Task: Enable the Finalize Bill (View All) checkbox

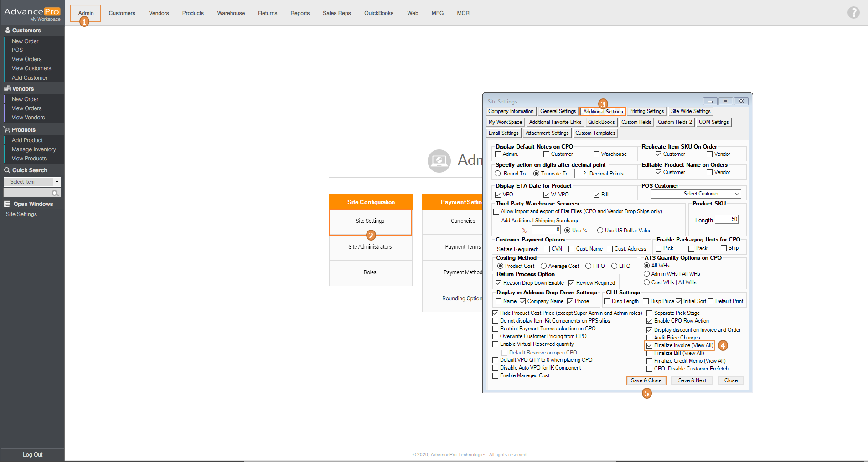Action: (649, 353)
